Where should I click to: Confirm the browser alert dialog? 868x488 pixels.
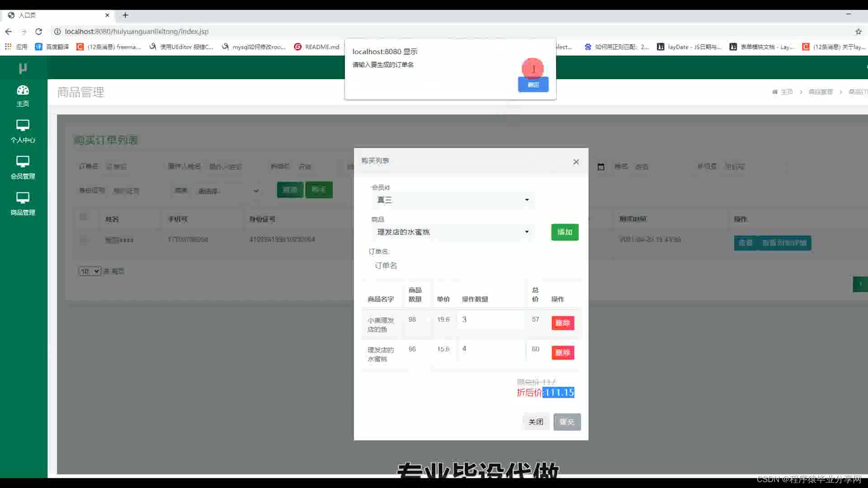coord(533,84)
